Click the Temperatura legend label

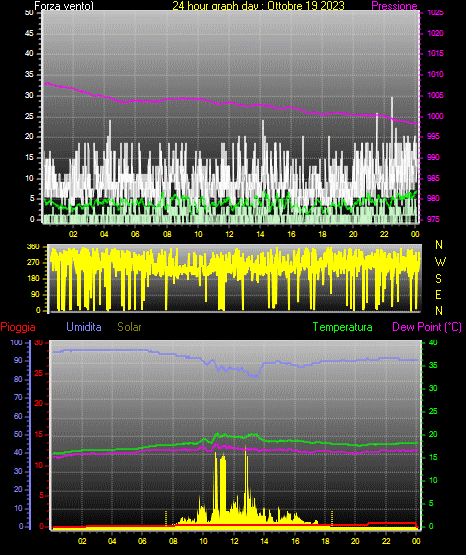(x=343, y=327)
